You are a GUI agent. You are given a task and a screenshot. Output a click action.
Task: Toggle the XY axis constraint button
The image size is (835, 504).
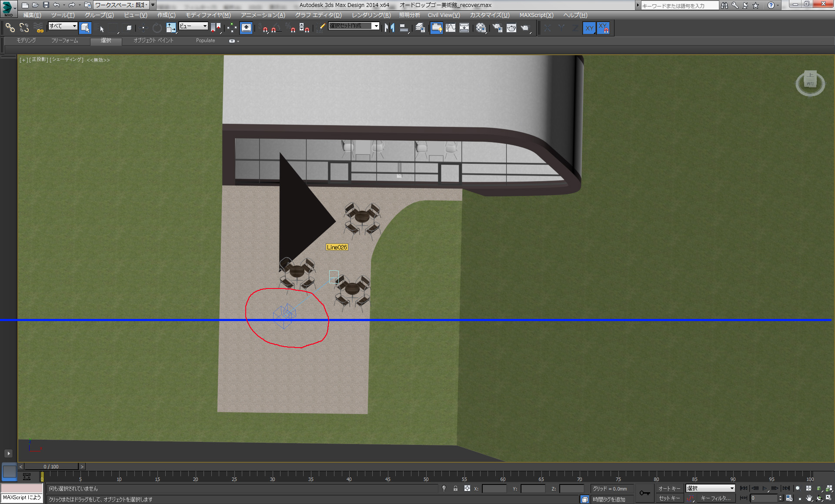click(x=589, y=28)
